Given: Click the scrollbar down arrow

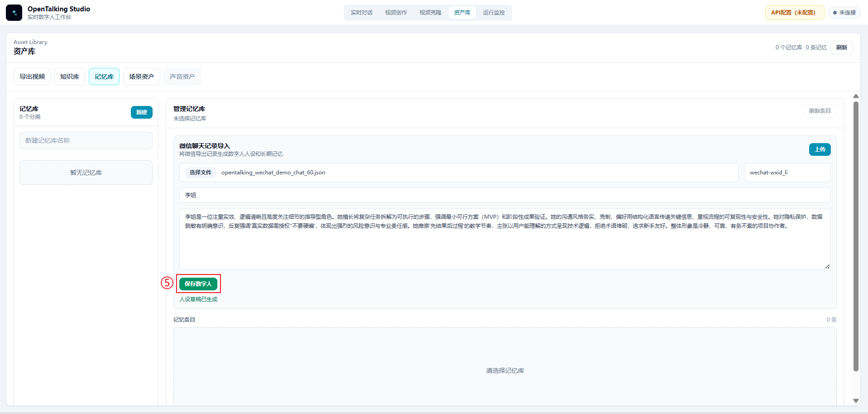Looking at the screenshot, I should click(x=856, y=400).
